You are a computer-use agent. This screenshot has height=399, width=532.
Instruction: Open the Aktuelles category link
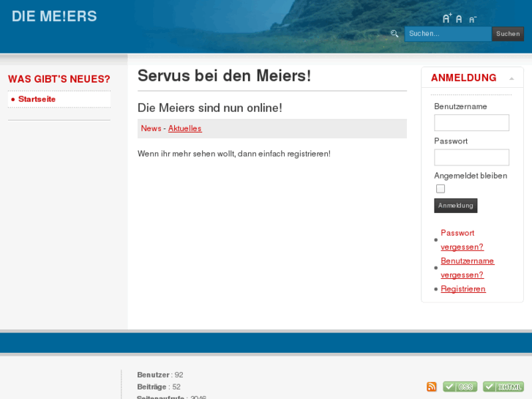185,128
